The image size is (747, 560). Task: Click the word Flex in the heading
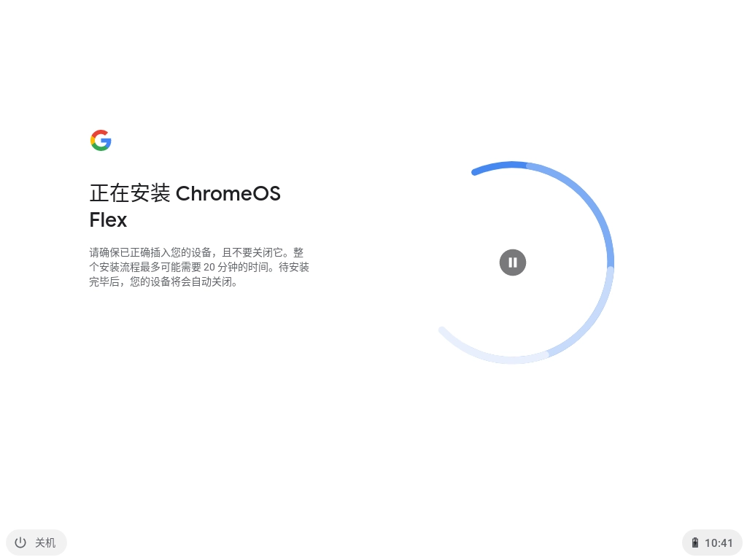point(108,220)
